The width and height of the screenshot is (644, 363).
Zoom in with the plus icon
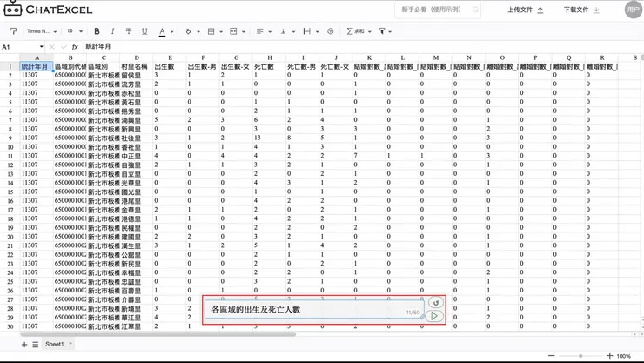[609, 356]
